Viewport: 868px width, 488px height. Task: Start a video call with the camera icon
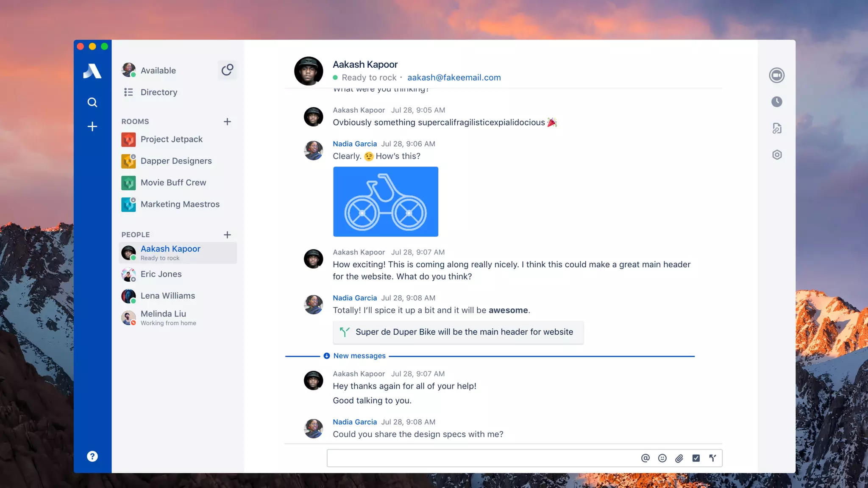(x=776, y=75)
